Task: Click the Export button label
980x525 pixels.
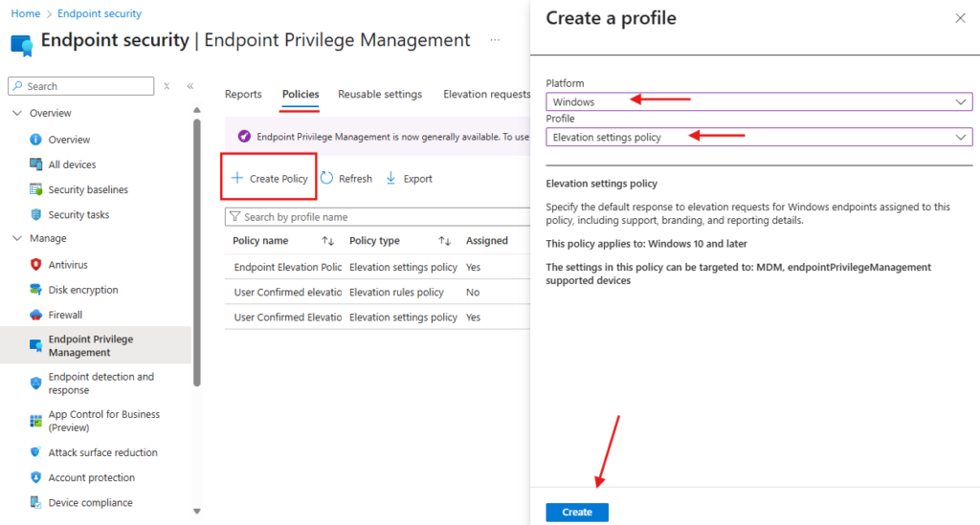Action: click(417, 179)
